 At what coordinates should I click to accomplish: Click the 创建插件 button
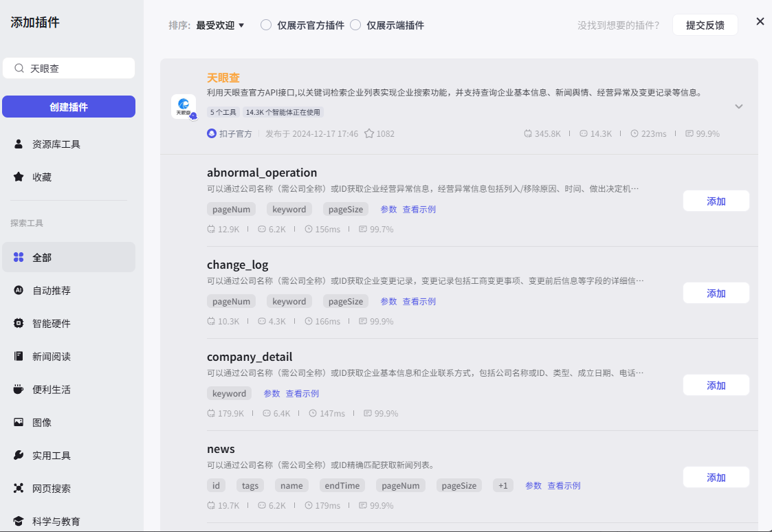pyautogui.click(x=69, y=107)
